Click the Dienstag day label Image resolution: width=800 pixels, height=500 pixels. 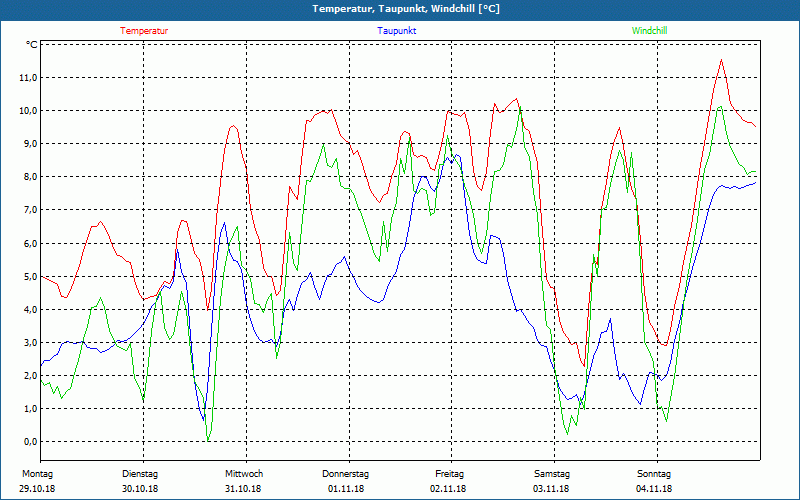(x=140, y=474)
